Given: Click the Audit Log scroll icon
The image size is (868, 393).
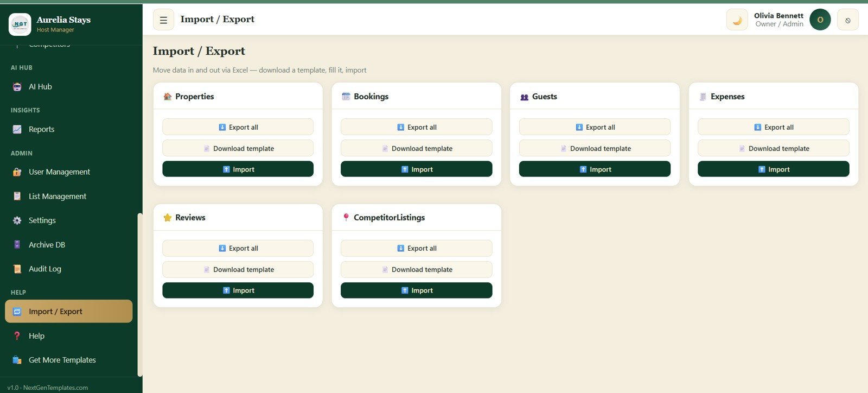Looking at the screenshot, I should (17, 269).
